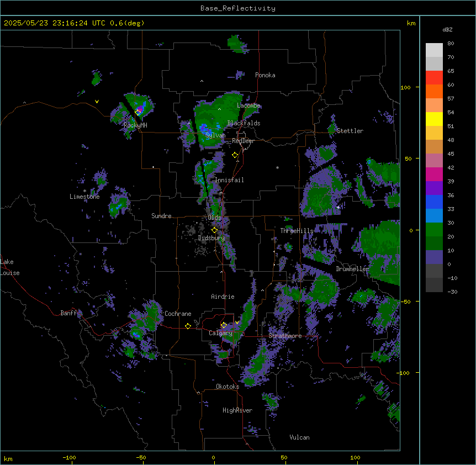Click the Lacombe city label
Viewport: 476px width, 465px height.
click(248, 105)
